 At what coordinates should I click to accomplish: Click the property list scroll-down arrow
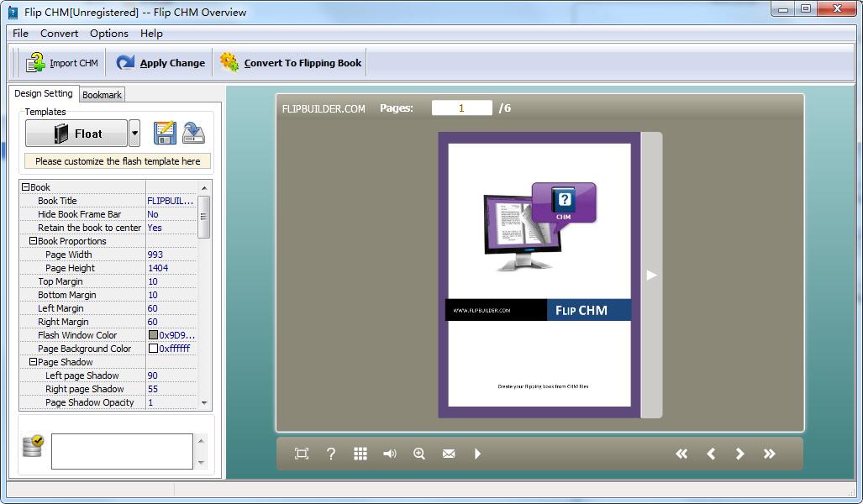coord(204,402)
